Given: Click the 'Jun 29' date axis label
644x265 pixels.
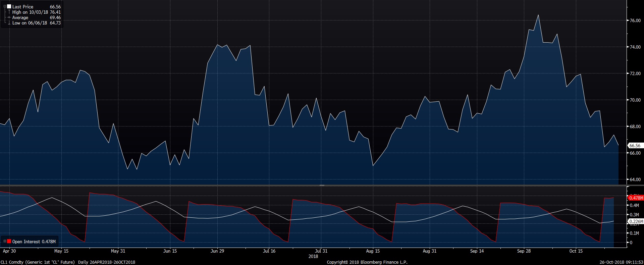Looking at the screenshot, I should pos(217,251).
